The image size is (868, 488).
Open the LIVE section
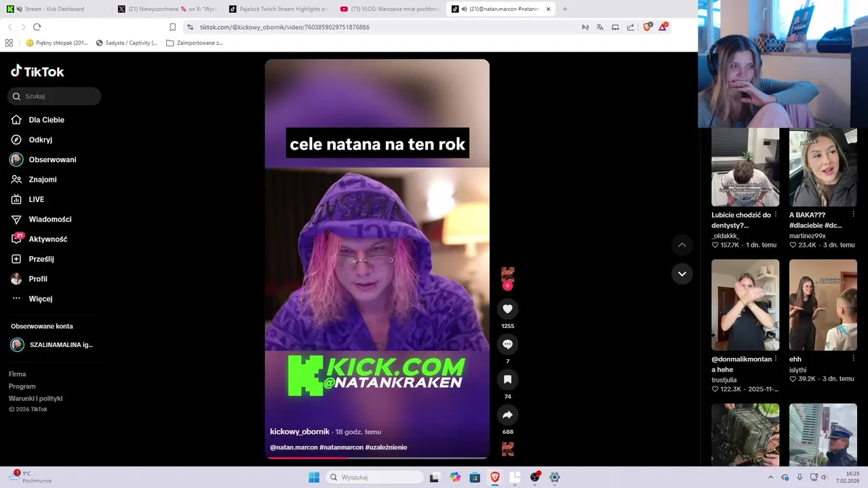pos(36,199)
